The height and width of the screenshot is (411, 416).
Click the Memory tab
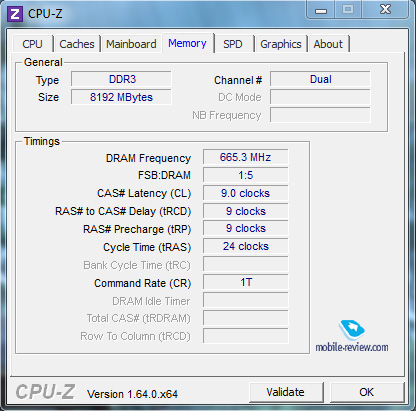(187, 43)
